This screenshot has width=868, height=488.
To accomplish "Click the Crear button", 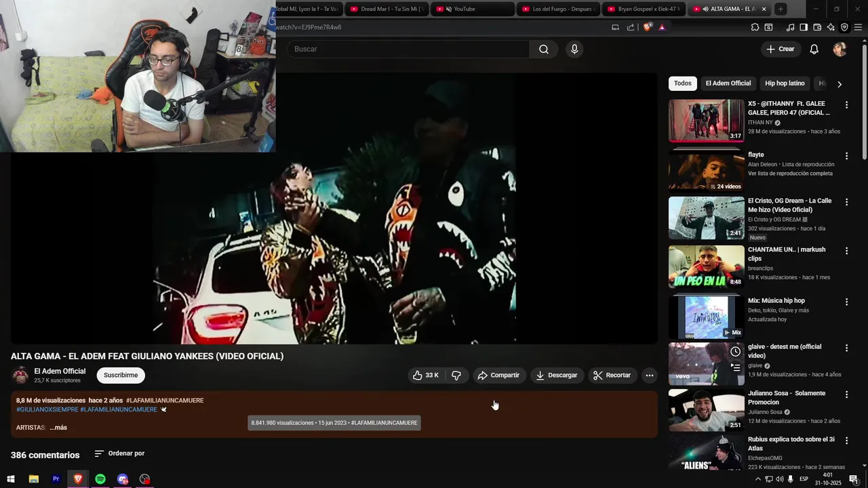I will tap(781, 49).
